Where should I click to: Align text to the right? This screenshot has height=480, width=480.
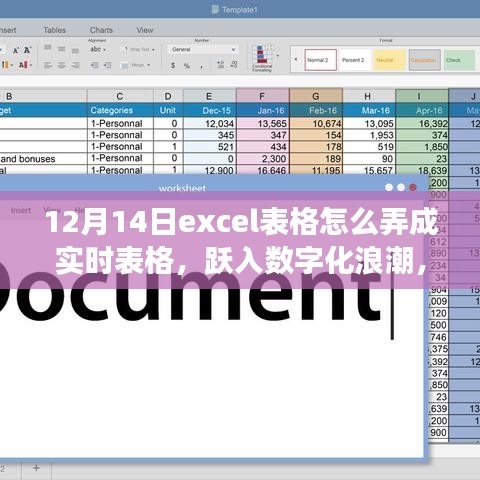coord(75,65)
